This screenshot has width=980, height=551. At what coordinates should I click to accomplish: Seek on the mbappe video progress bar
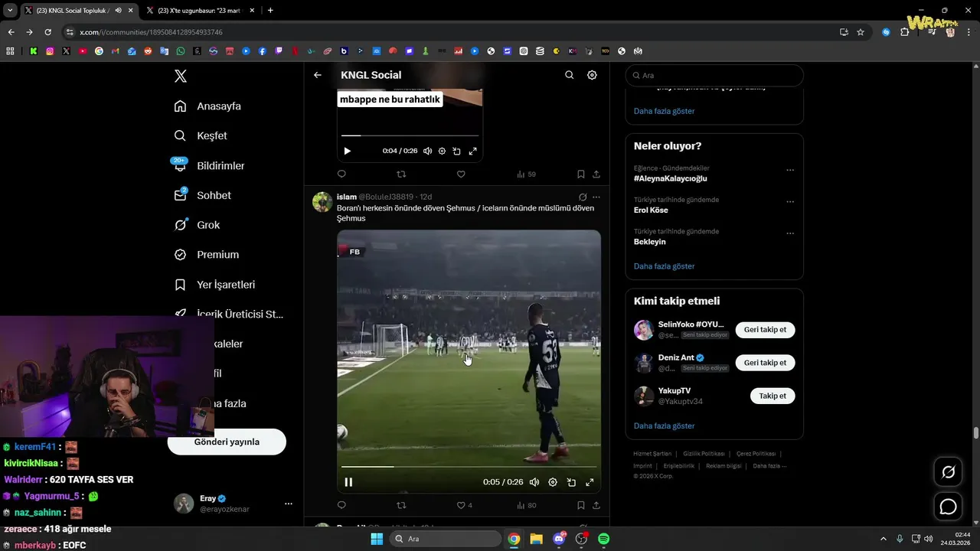tap(410, 136)
